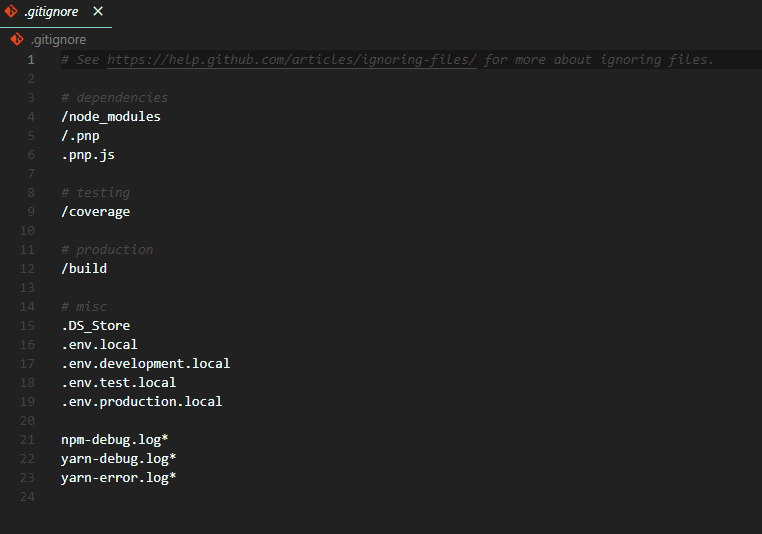The width and height of the screenshot is (762, 534).
Task: Click the git icon in the breadcrumb
Action: click(17, 39)
